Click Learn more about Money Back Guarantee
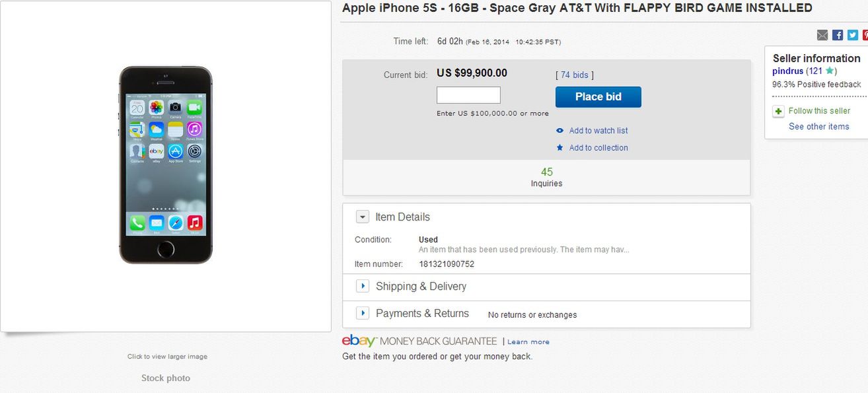The height and width of the screenshot is (393, 868). coord(528,341)
